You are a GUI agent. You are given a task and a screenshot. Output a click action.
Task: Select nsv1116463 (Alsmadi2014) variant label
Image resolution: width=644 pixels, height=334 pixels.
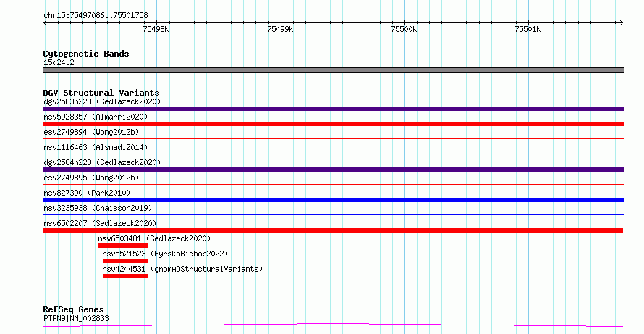(96, 147)
